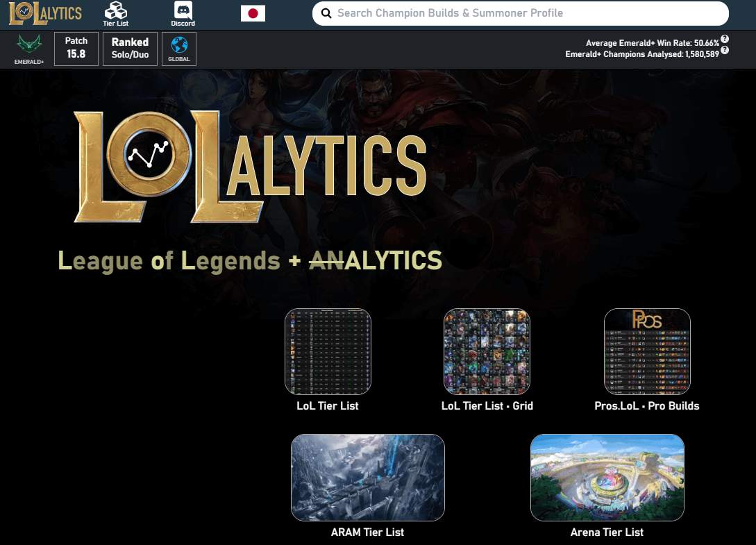Click the 'Pros.LoL · Pro Builds' link
Screen dimensions: 756x545
pyautogui.click(x=647, y=406)
